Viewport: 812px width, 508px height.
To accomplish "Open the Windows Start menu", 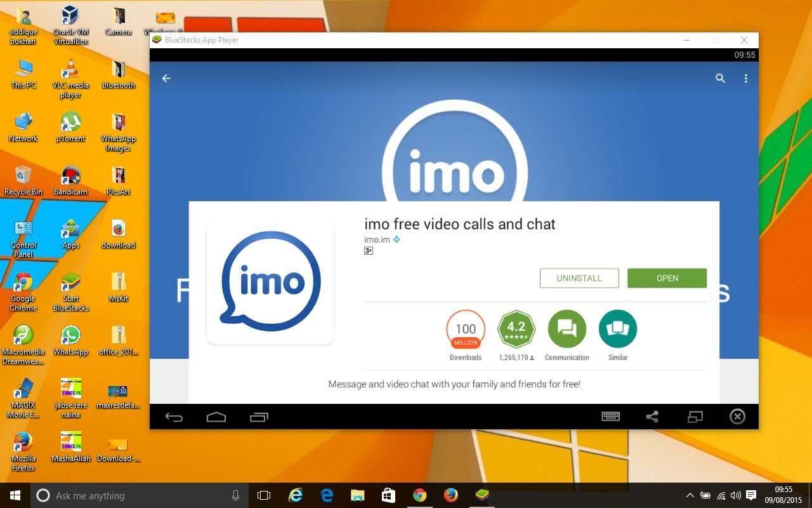I will (15, 495).
